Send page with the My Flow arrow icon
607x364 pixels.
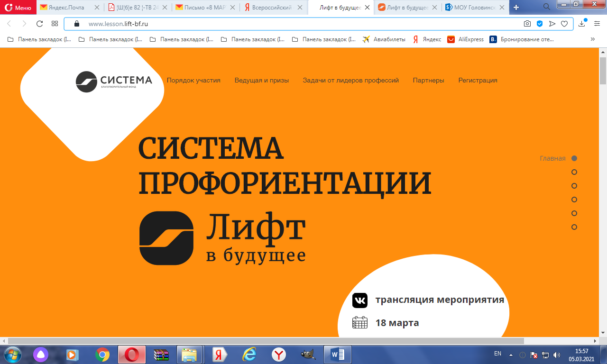[x=552, y=24]
